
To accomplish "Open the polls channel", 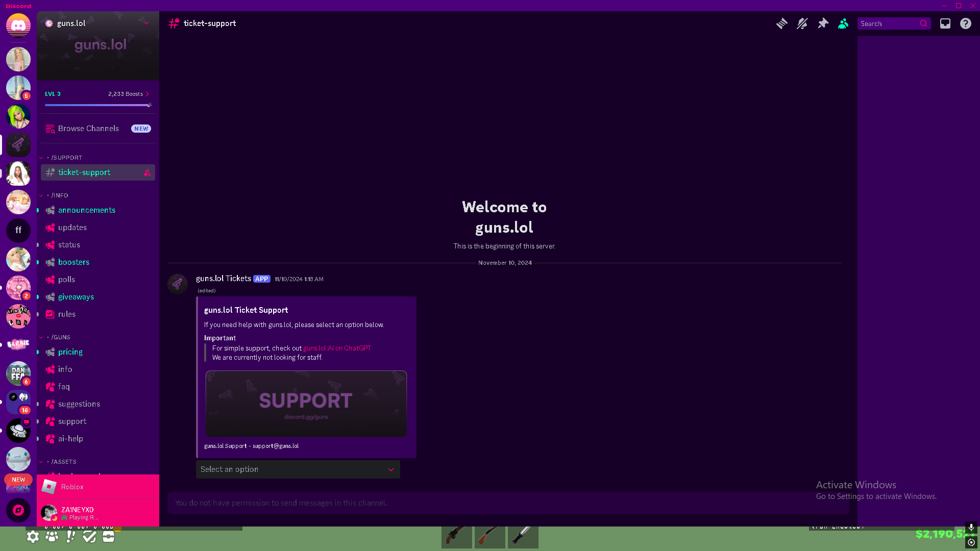I will click(x=98, y=280).
